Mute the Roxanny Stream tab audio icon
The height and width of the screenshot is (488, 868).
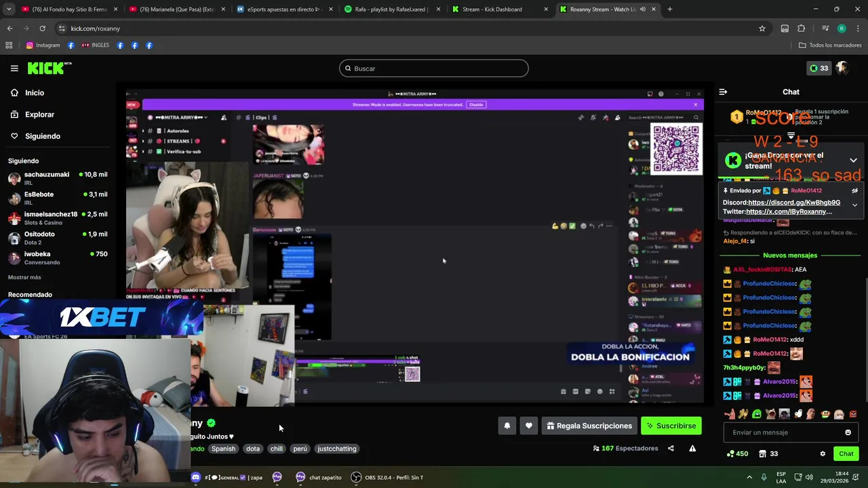(642, 9)
